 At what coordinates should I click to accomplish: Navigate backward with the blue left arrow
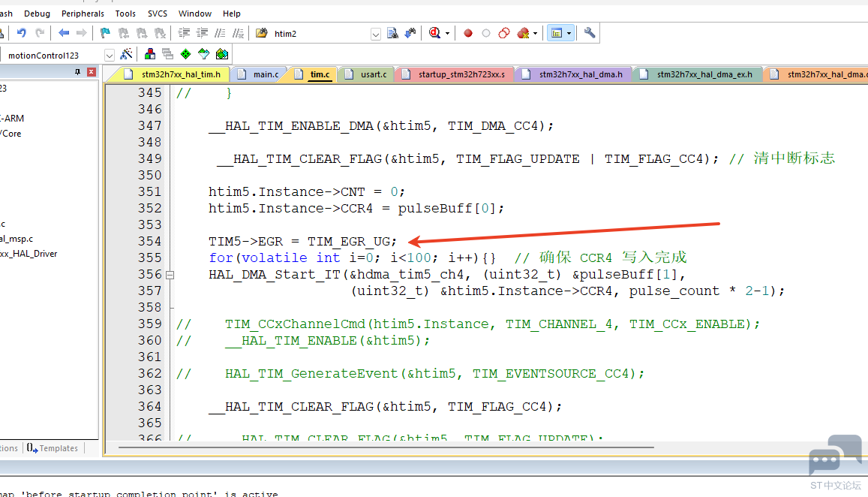(x=64, y=33)
